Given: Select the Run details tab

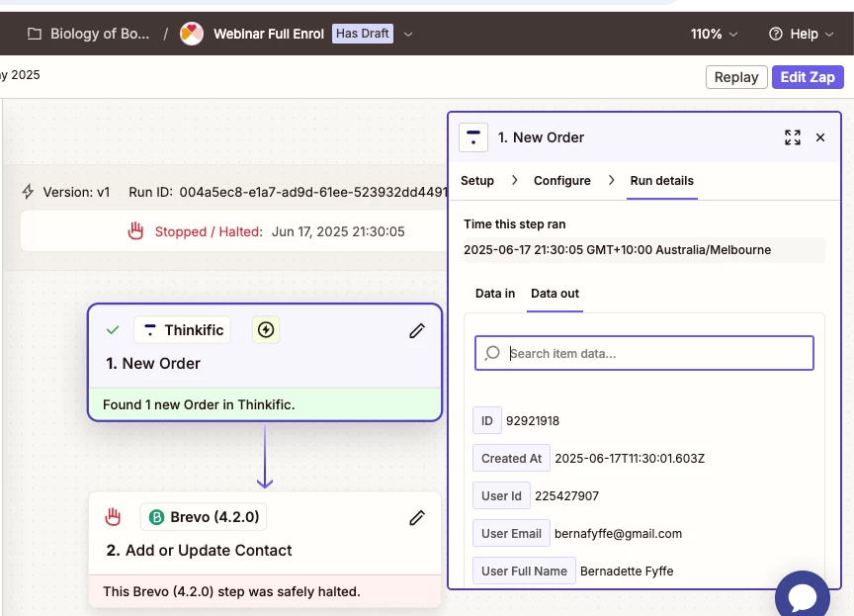Looking at the screenshot, I should point(661,181).
